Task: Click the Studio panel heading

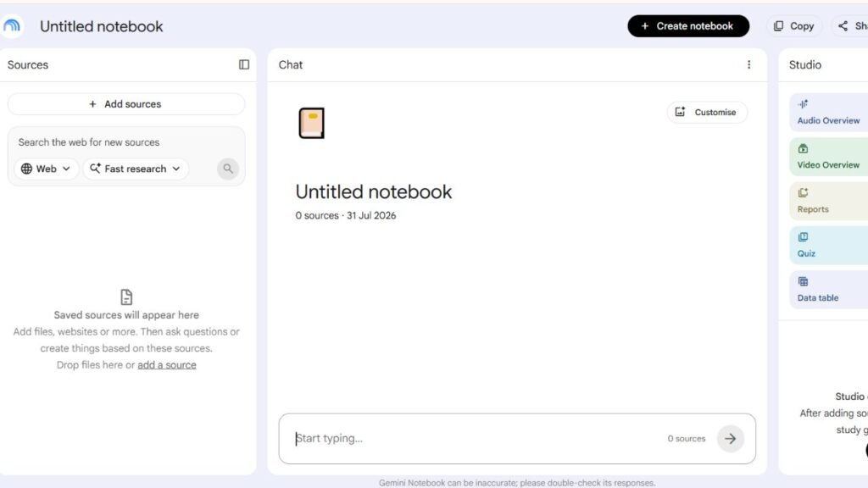Action: [805, 64]
